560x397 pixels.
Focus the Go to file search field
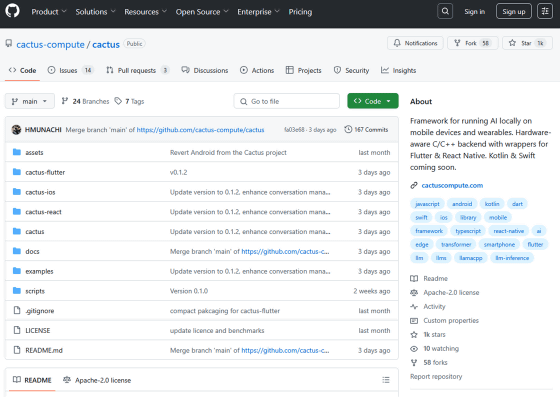(x=286, y=101)
